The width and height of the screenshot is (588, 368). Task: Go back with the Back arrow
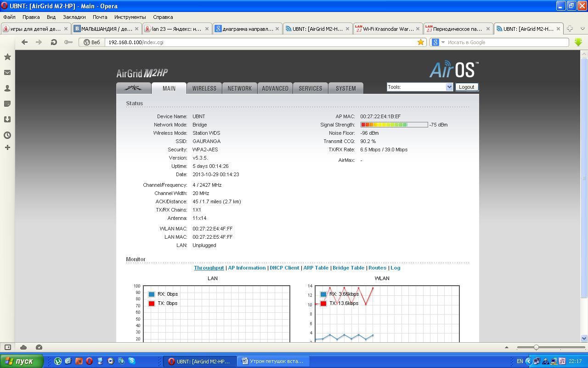tap(24, 42)
